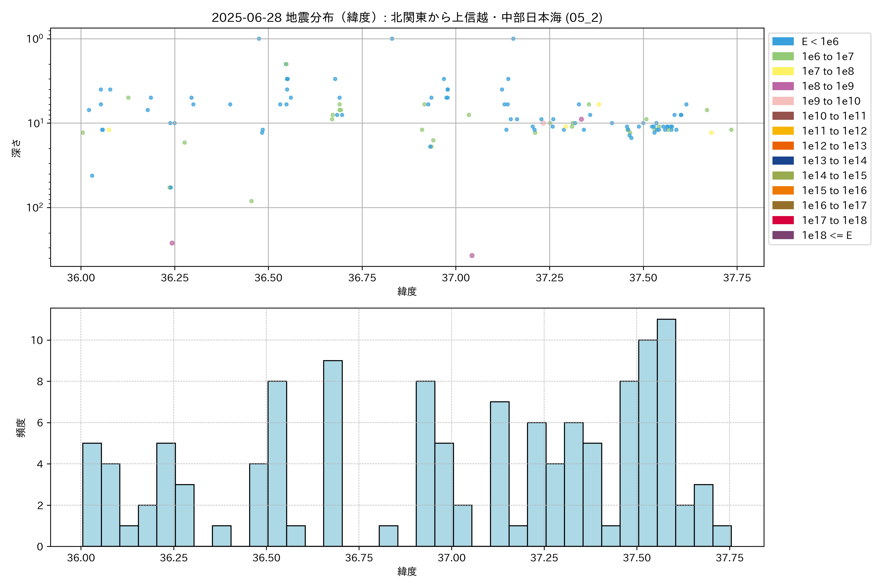Click the 10² tick label on the depth axis

[35, 207]
